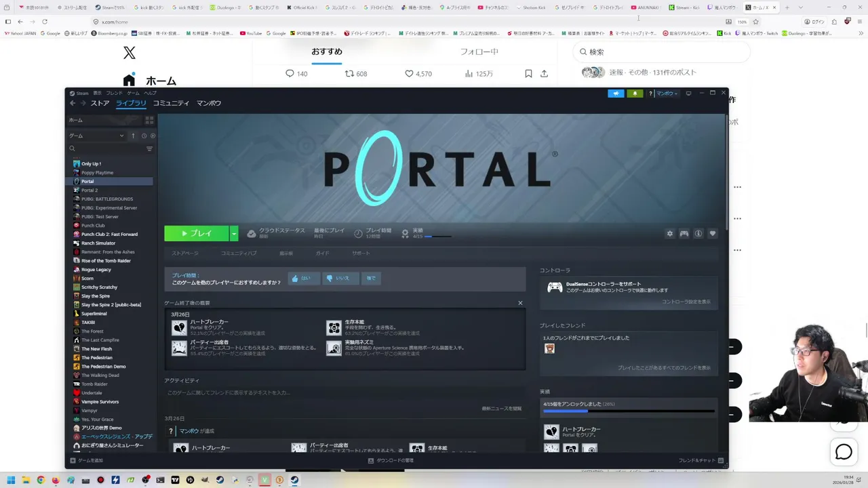Click the X logo in the browser
Viewport: 868px width, 488px height.
[x=130, y=52]
